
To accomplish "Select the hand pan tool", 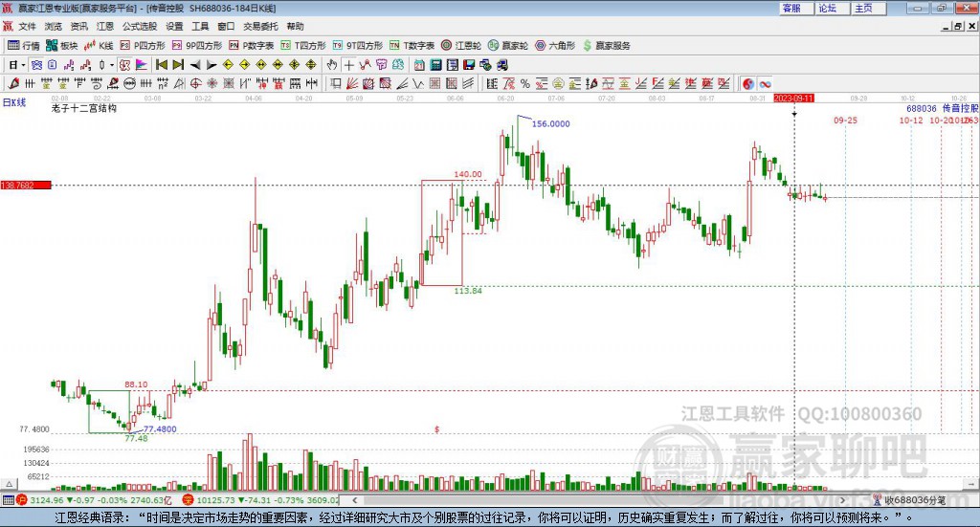I will [x=332, y=65].
